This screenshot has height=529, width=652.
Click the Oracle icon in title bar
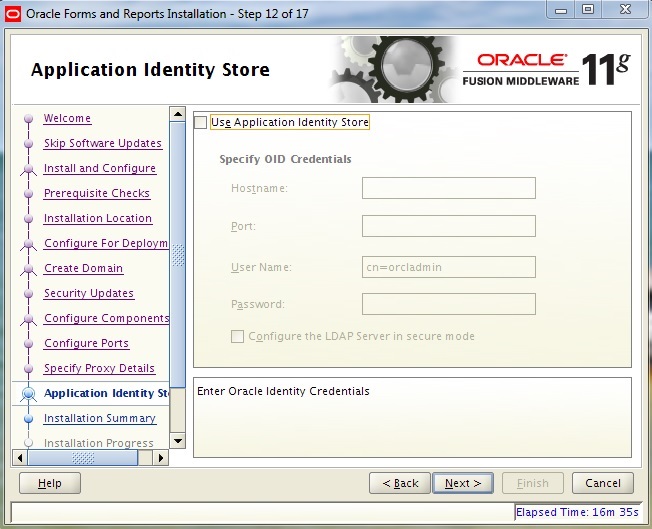pos(13,13)
